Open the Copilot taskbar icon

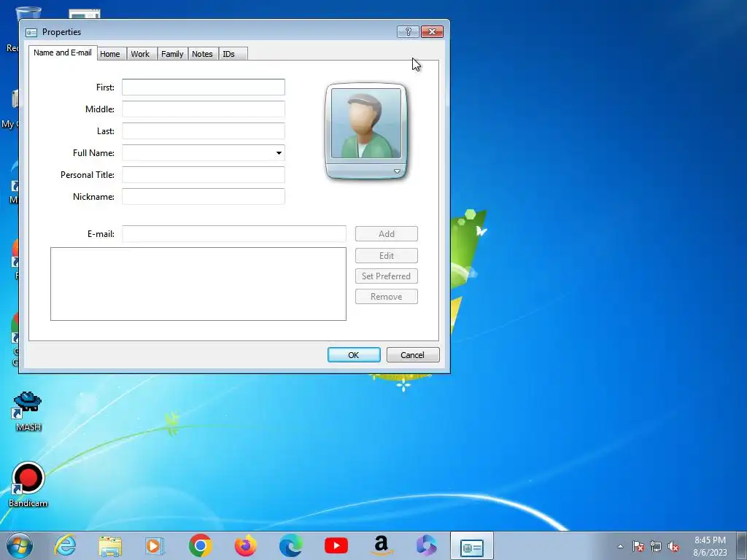click(426, 545)
